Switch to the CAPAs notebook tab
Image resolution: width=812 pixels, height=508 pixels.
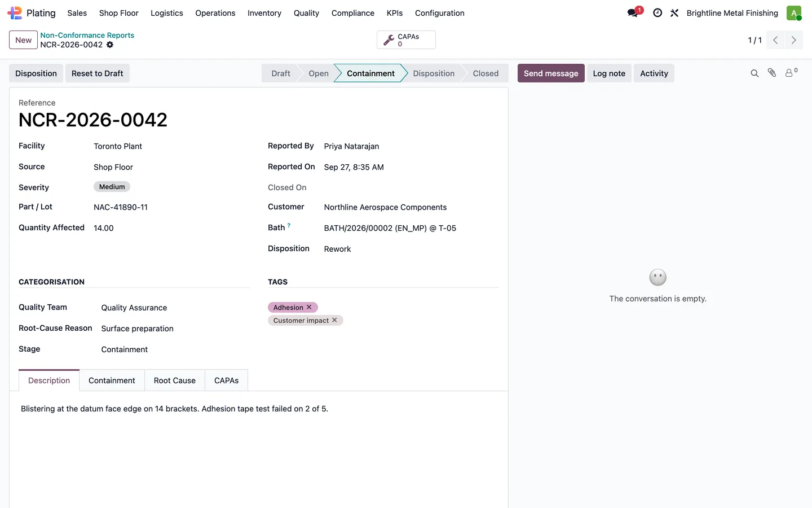coord(226,380)
